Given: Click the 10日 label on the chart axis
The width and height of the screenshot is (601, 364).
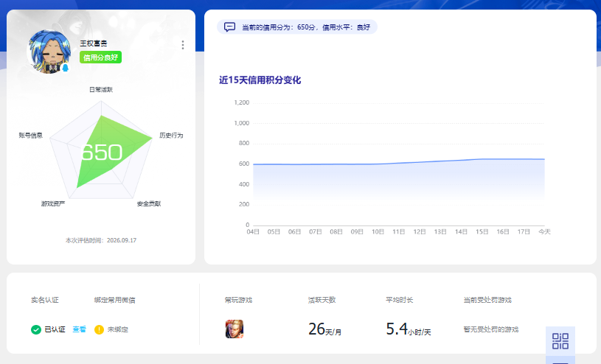Looking at the screenshot, I should pos(378,232).
